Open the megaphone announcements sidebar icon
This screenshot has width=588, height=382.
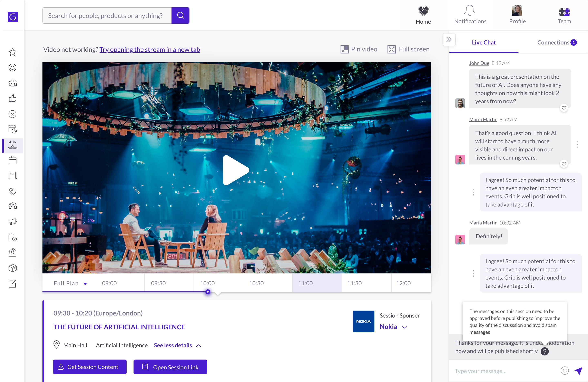pos(13,221)
